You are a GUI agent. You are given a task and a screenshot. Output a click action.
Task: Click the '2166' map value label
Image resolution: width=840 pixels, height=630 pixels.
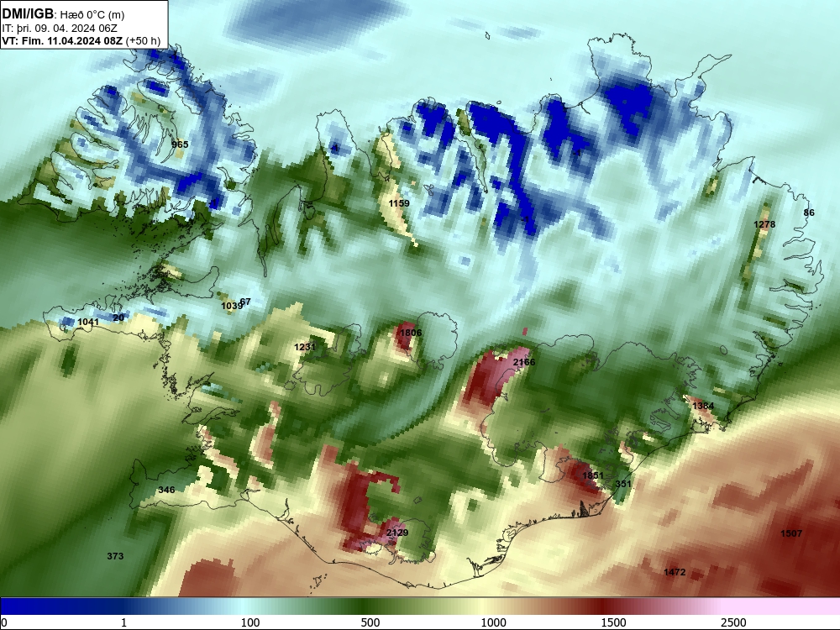[x=524, y=363]
